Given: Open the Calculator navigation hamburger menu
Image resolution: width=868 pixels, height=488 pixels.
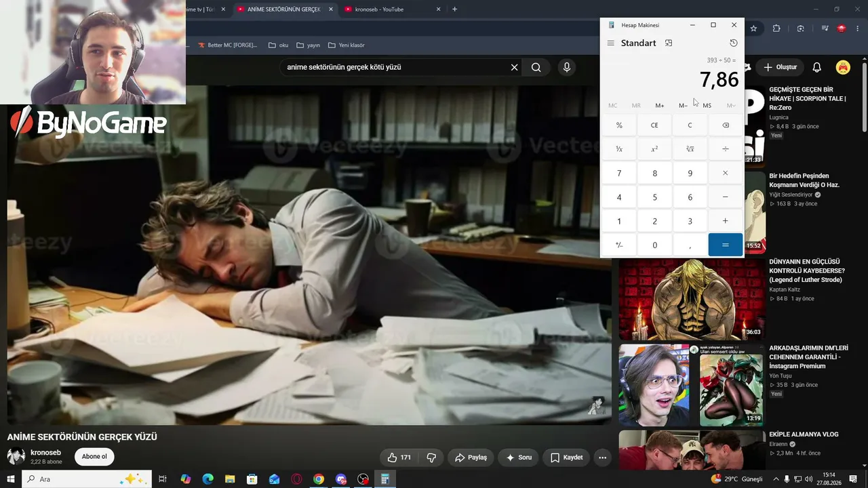Looking at the screenshot, I should point(610,43).
